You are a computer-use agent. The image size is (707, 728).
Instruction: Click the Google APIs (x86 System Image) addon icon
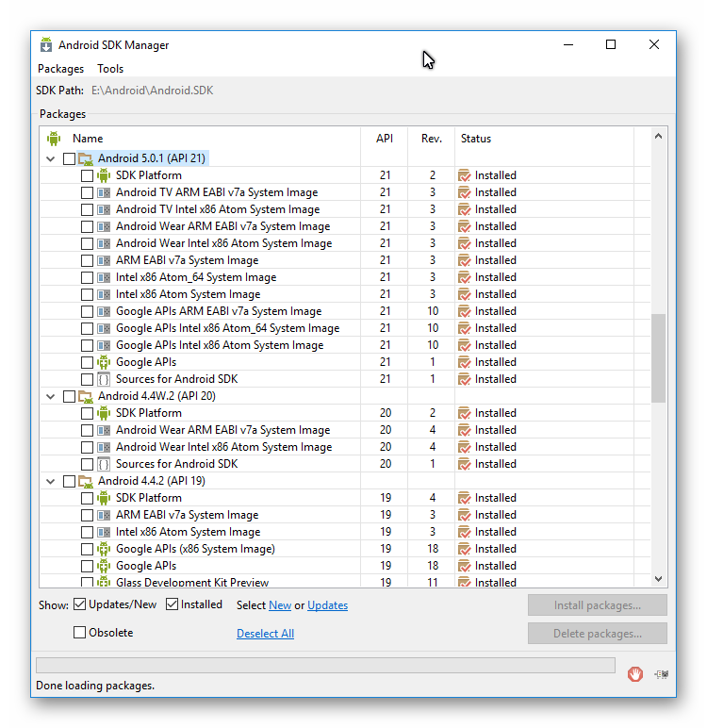[104, 549]
